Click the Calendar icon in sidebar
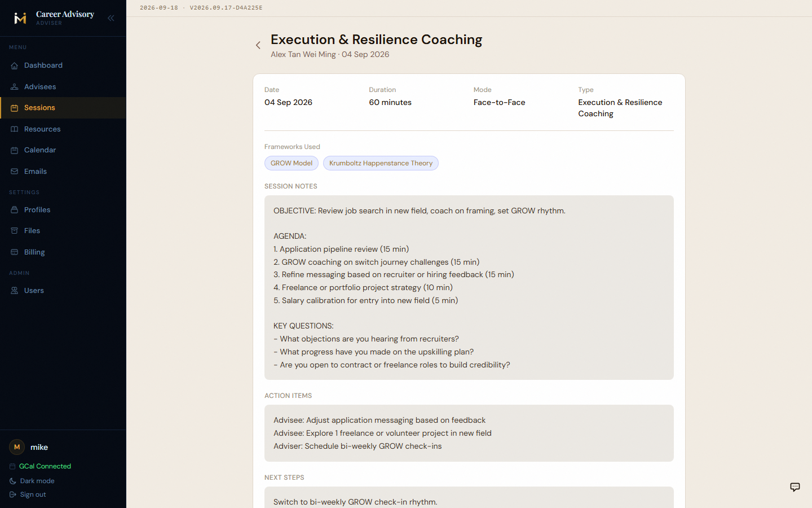Viewport: 812px width, 508px height. 15,150
